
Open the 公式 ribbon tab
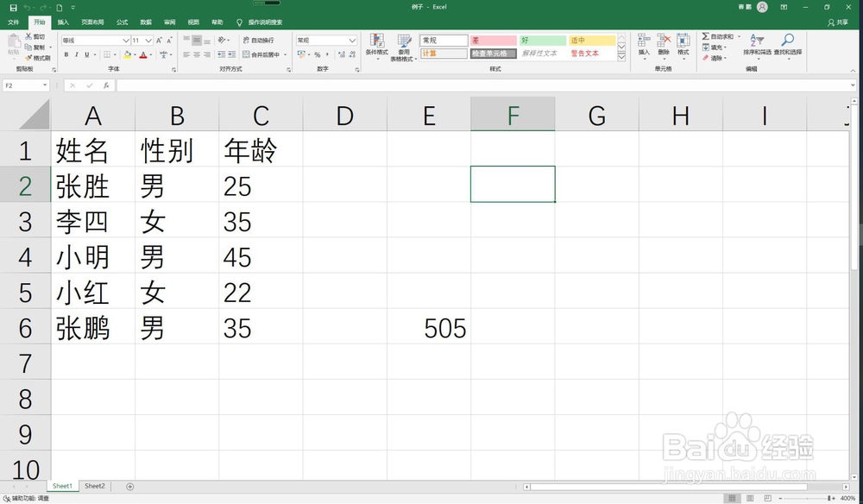[x=122, y=22]
